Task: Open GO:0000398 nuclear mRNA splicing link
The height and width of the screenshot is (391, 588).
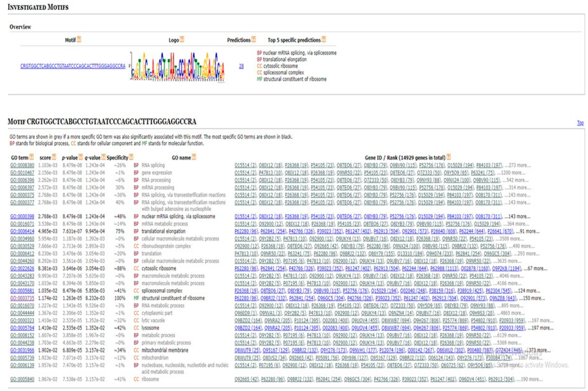Action: (22, 217)
